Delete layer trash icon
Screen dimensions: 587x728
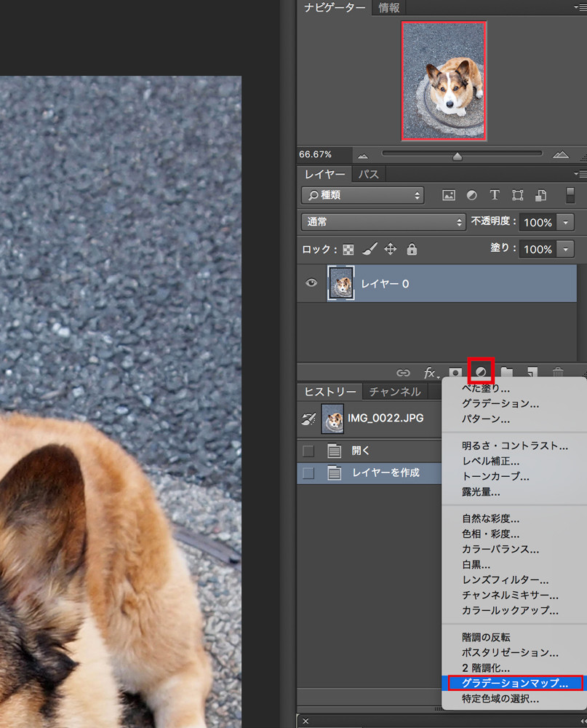(558, 372)
